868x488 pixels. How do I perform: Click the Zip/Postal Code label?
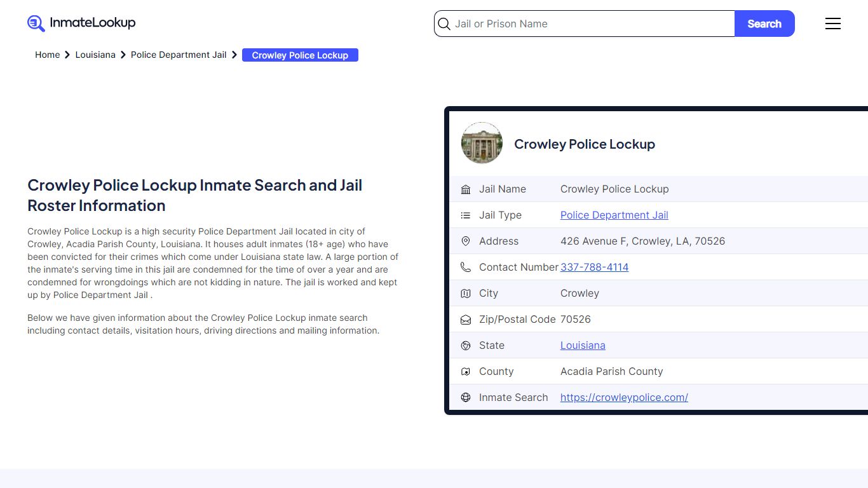pos(517,320)
